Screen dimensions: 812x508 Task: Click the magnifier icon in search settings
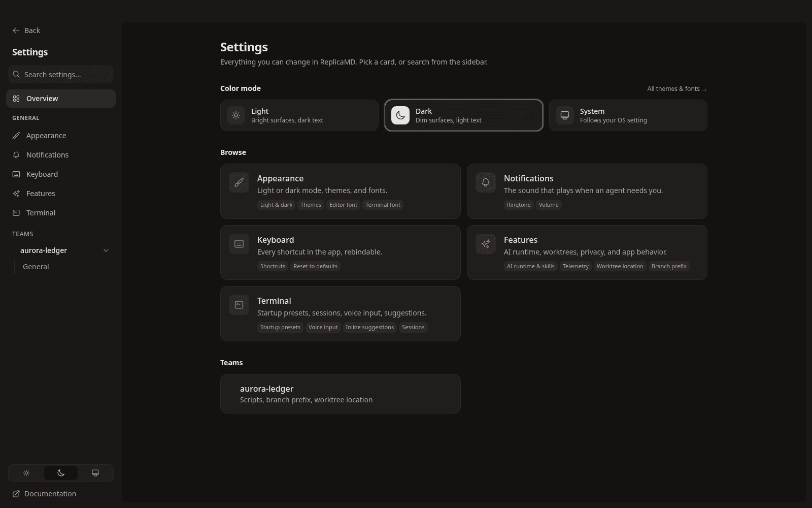click(x=16, y=74)
